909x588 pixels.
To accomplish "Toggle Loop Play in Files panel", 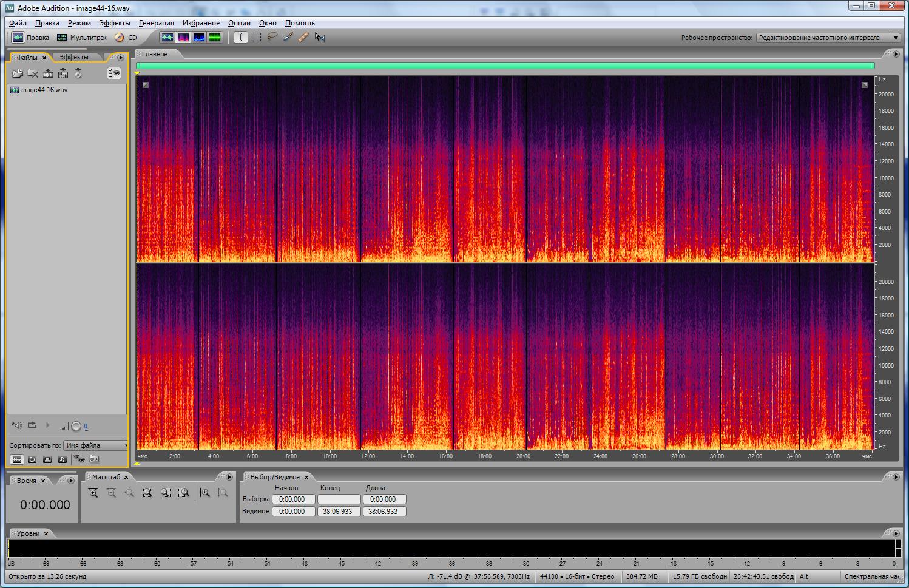I will click(32, 425).
